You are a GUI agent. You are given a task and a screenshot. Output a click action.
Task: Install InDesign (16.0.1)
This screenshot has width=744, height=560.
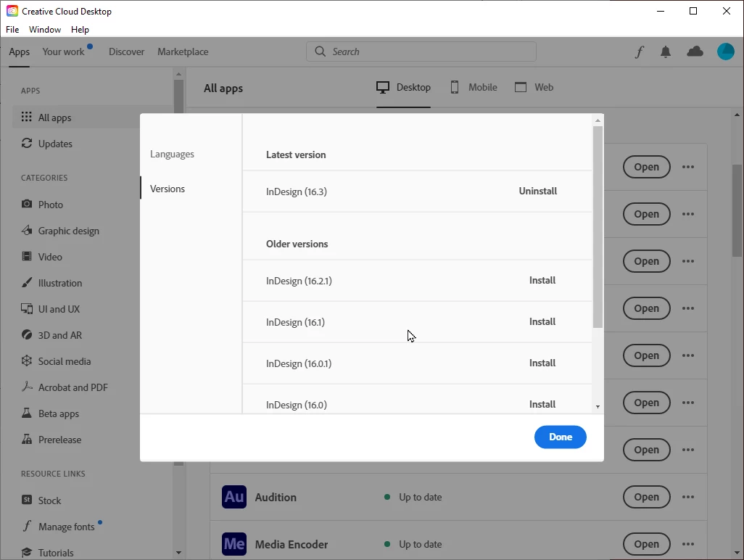pos(542,363)
